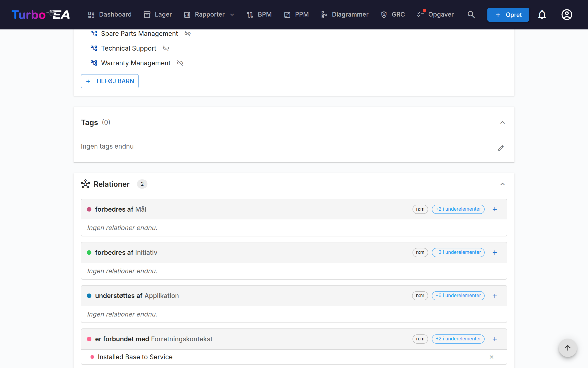This screenshot has height=368, width=588.
Task: Open Installed Base to Service relation
Action: 135,357
